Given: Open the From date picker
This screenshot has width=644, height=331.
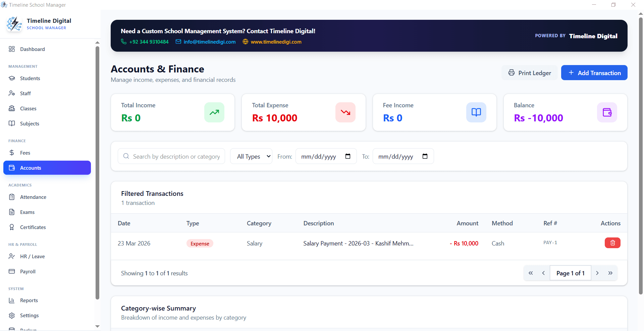Looking at the screenshot, I should coord(348,156).
